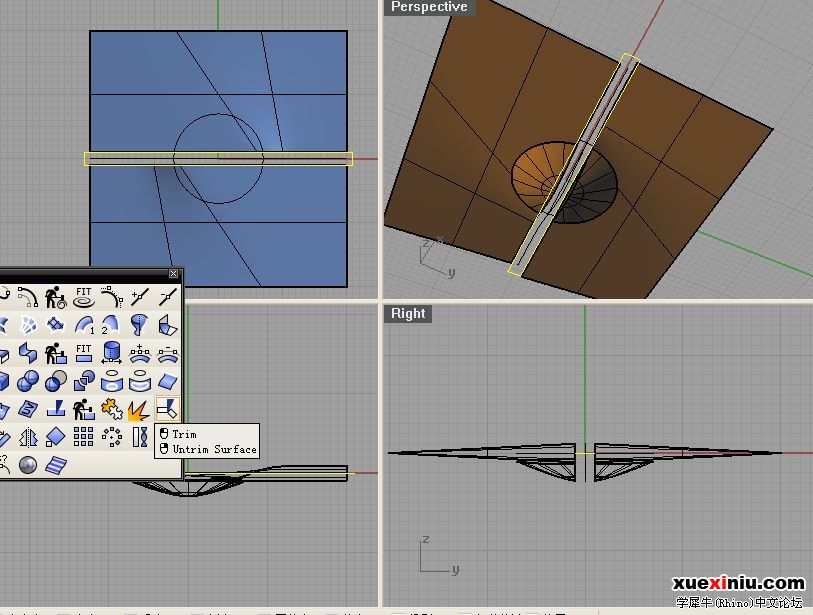Image resolution: width=813 pixels, height=615 pixels.
Task: Open the polar Array circle icon
Action: [x=111, y=437]
